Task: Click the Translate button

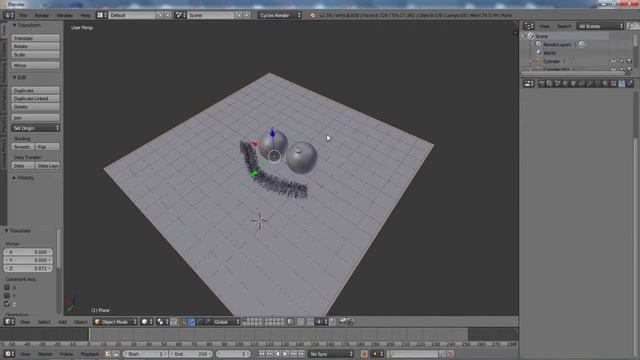Action: [36, 38]
